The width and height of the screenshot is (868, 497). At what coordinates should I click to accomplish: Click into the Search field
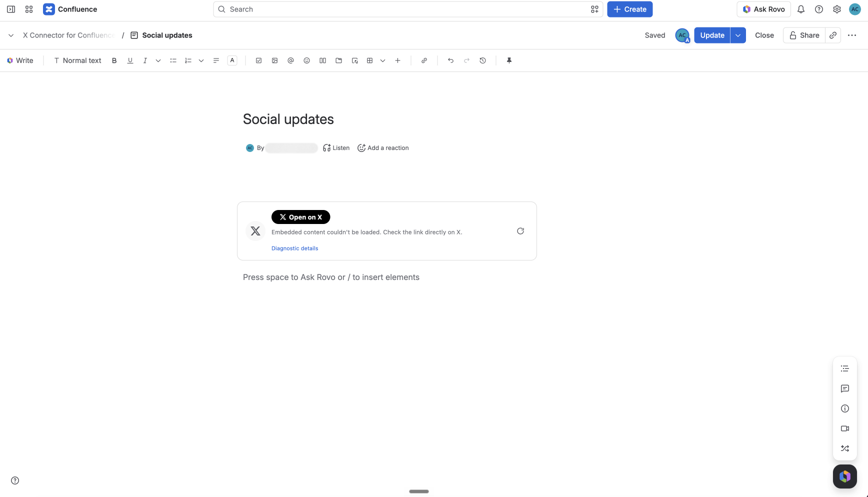tap(408, 9)
